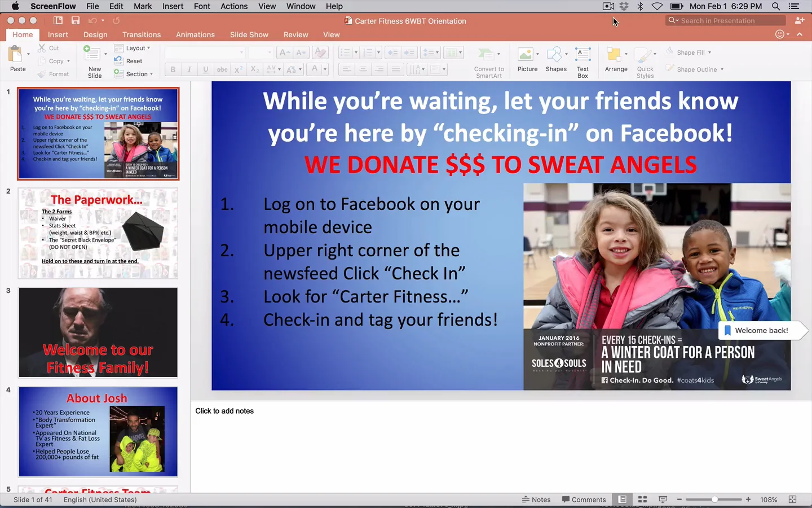The height and width of the screenshot is (508, 812).
Task: Click the smiley feedback icon
Action: pos(780,34)
